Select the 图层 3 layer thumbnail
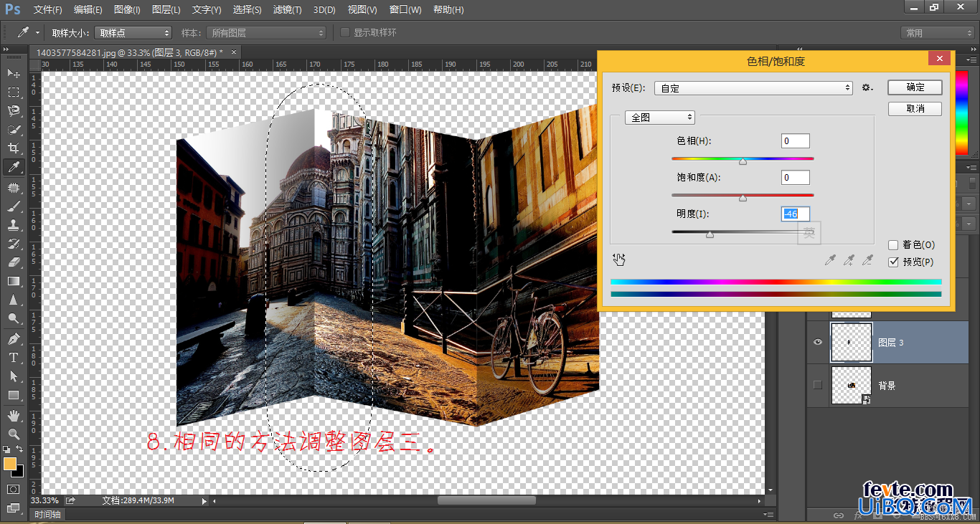980x524 pixels. (x=851, y=342)
